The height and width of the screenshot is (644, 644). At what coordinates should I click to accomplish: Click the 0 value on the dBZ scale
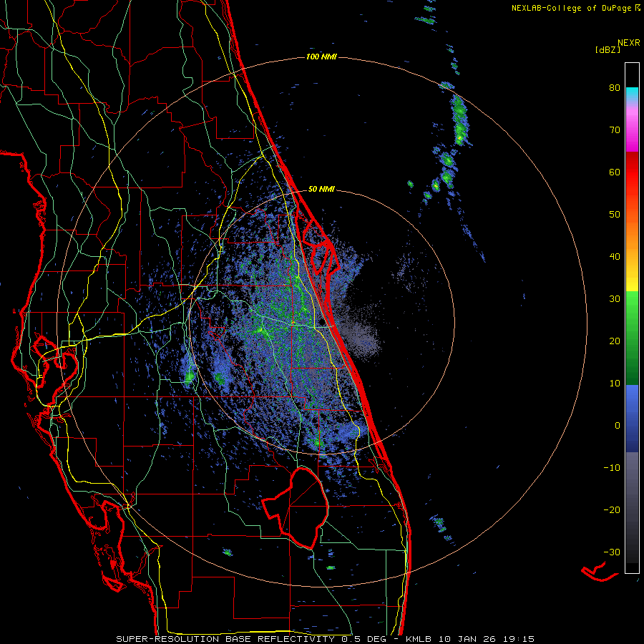tap(618, 426)
